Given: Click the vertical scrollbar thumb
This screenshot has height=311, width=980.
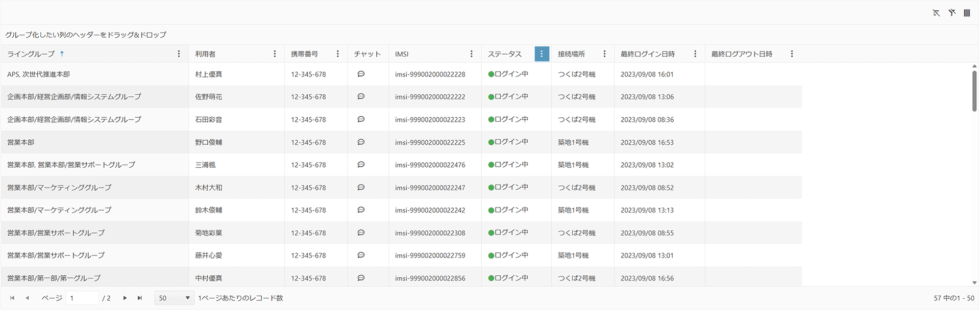Looking at the screenshot, I should pos(974,91).
